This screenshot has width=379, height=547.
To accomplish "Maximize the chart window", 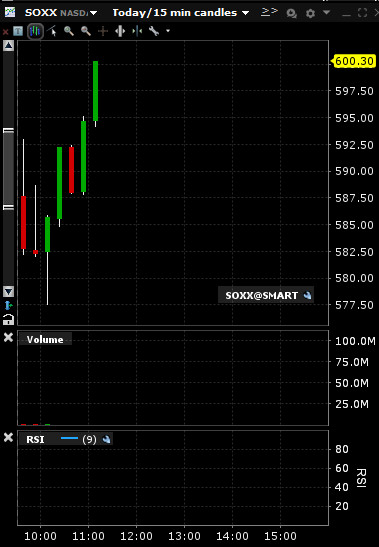I will coord(363,13).
